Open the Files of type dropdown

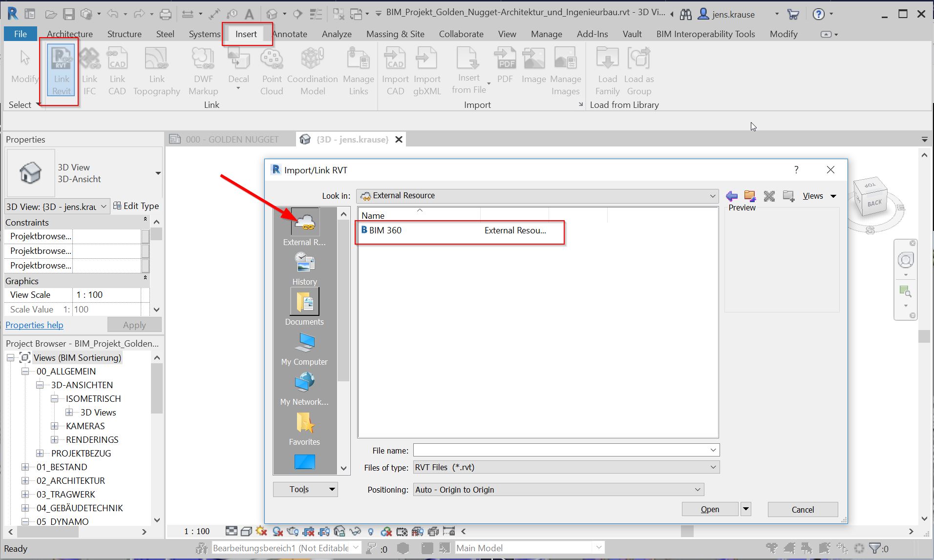point(713,467)
